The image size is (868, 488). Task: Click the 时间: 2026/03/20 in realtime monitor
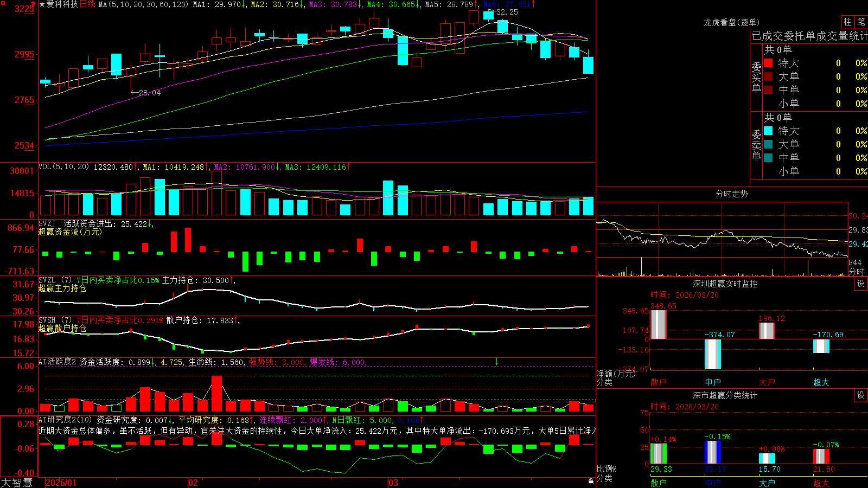coord(685,295)
